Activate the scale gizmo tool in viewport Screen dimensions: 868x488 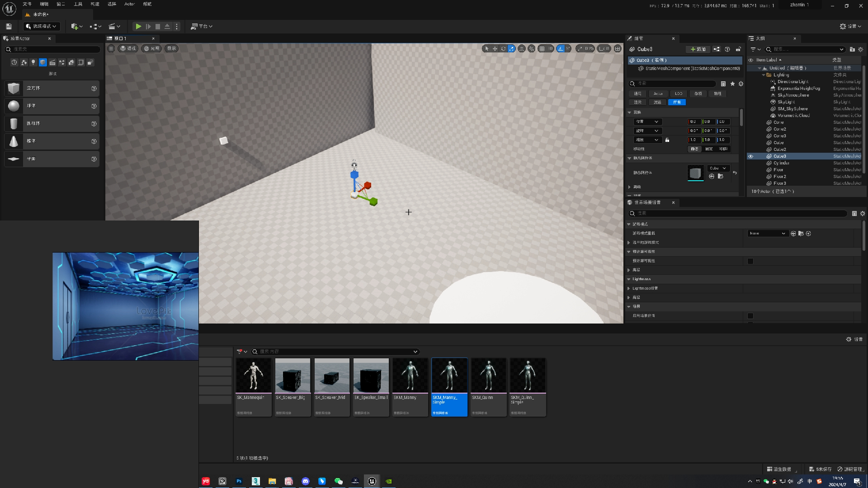click(x=511, y=48)
